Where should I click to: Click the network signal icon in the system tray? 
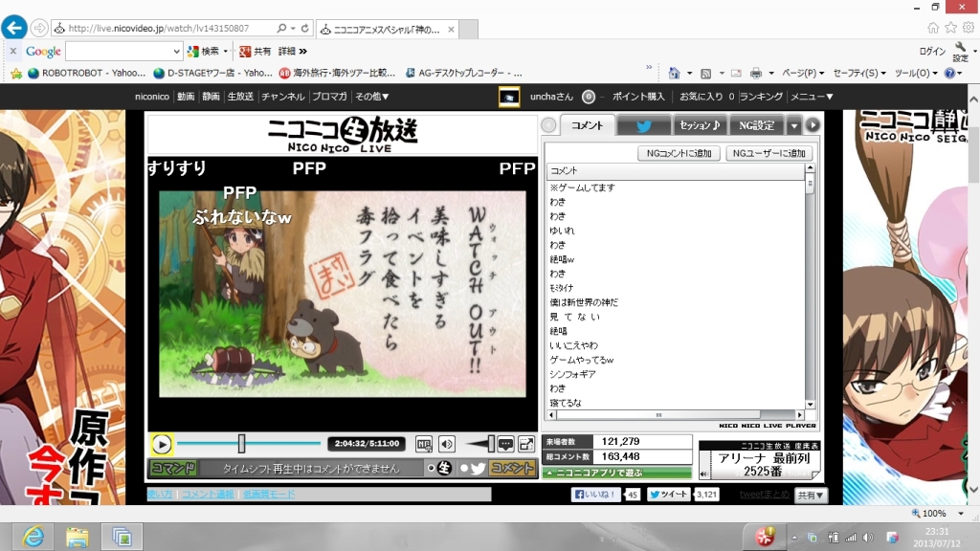(851, 538)
